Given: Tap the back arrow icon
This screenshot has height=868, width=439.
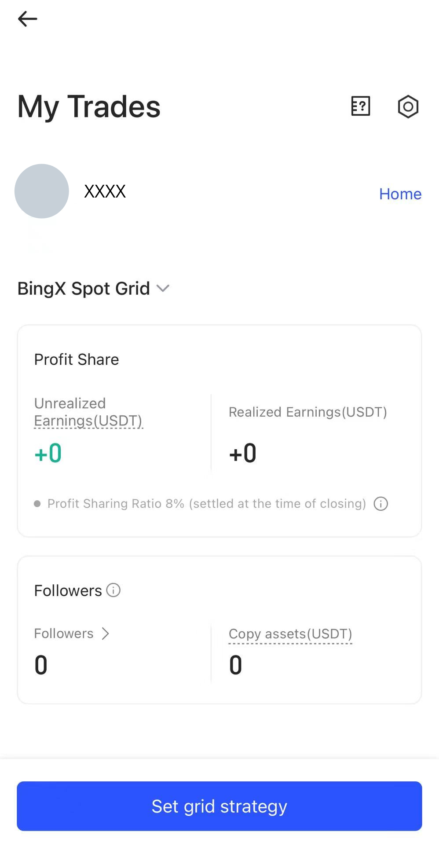Looking at the screenshot, I should (x=27, y=19).
